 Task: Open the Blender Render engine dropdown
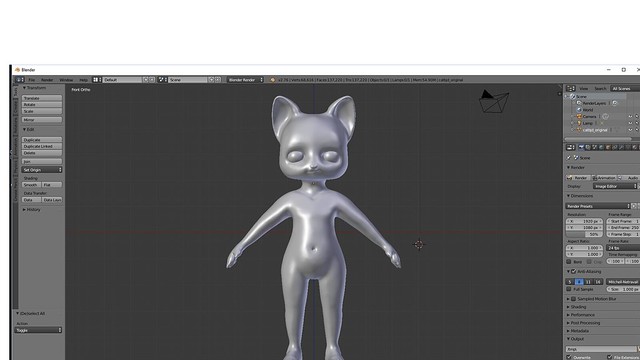tap(245, 80)
